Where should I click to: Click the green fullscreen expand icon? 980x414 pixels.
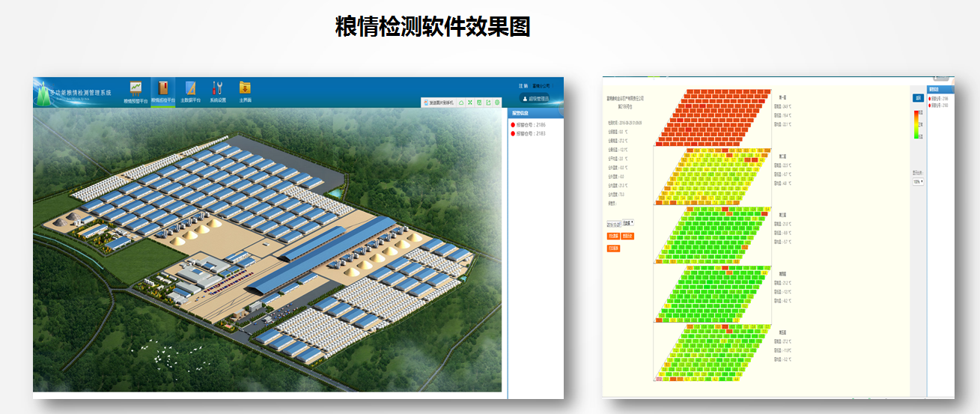[470, 103]
